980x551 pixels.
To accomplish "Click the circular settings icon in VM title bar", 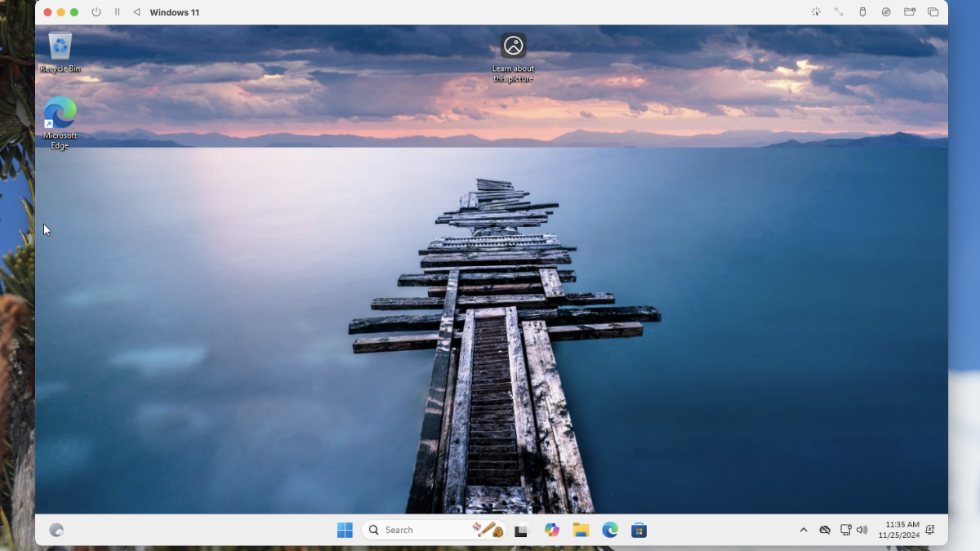I will (886, 12).
